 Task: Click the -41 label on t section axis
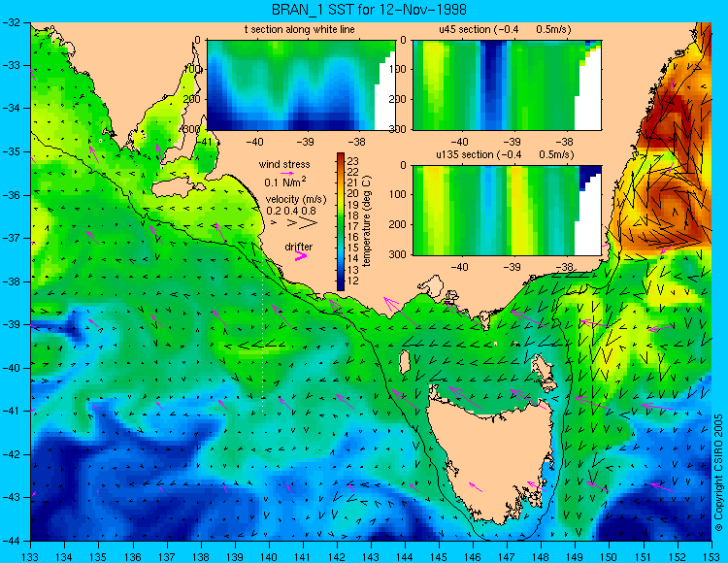coord(203,142)
